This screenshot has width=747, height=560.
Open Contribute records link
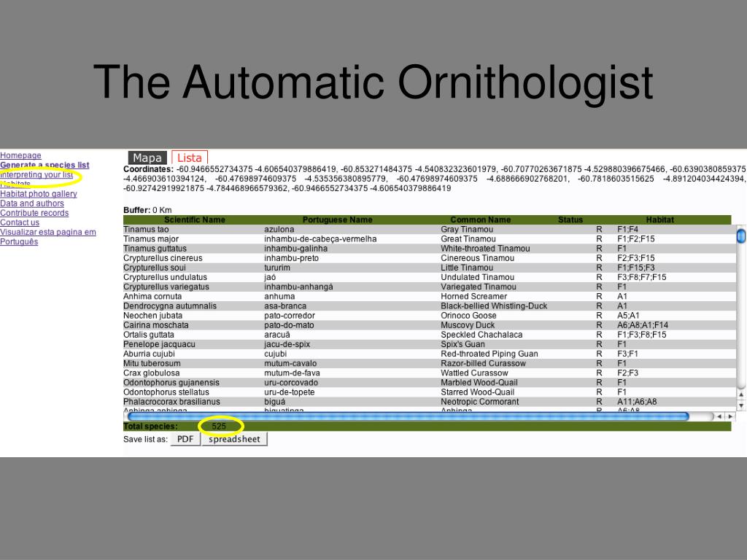click(x=34, y=213)
